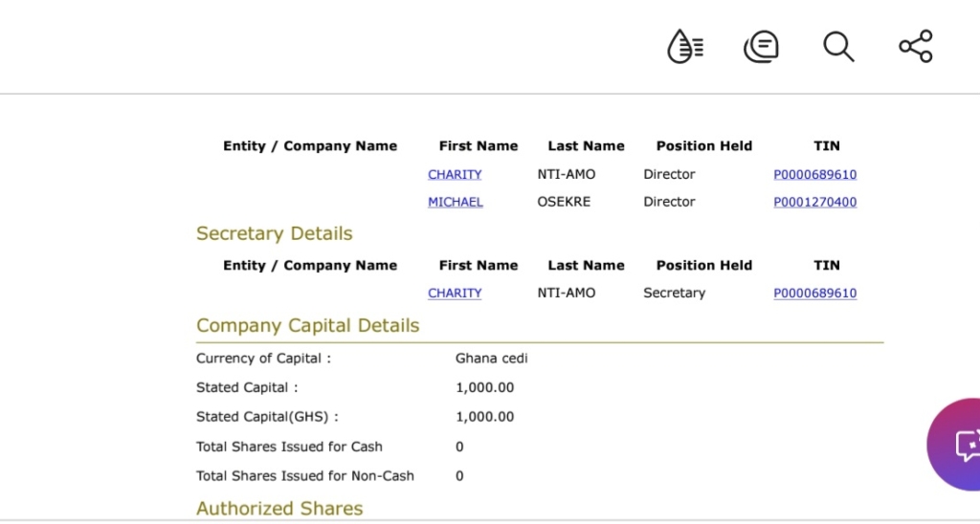
Task: Select the Company Capital Details heading
Action: coord(307,326)
